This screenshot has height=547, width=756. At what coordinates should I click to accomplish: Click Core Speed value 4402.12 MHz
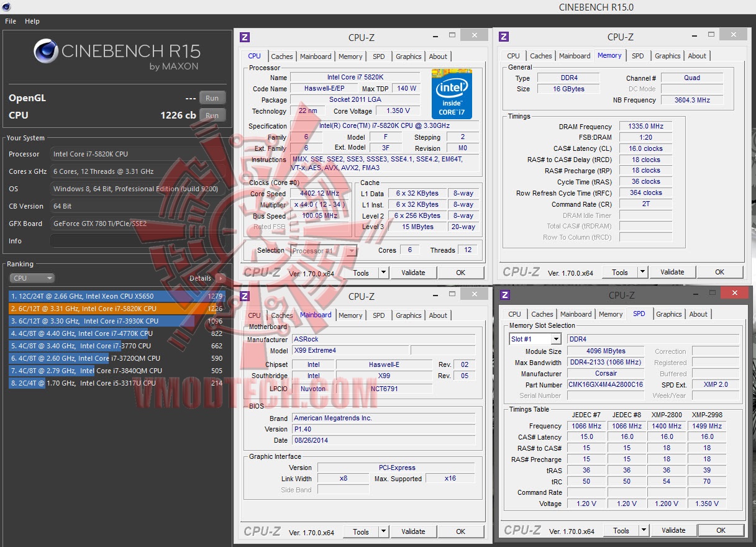click(x=321, y=194)
